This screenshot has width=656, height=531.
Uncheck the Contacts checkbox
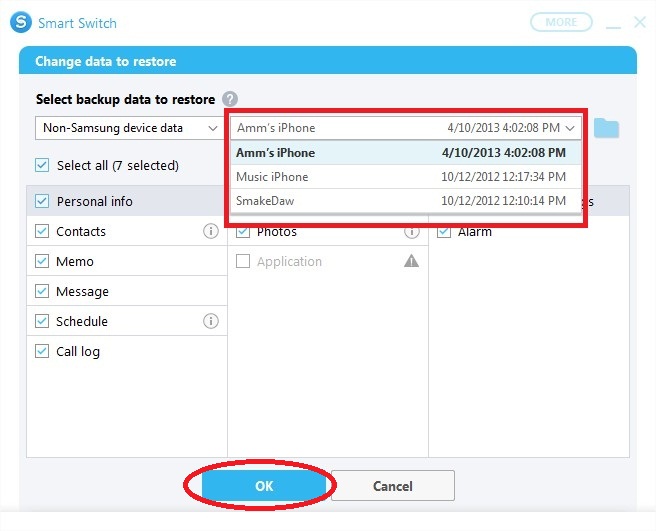[x=42, y=231]
